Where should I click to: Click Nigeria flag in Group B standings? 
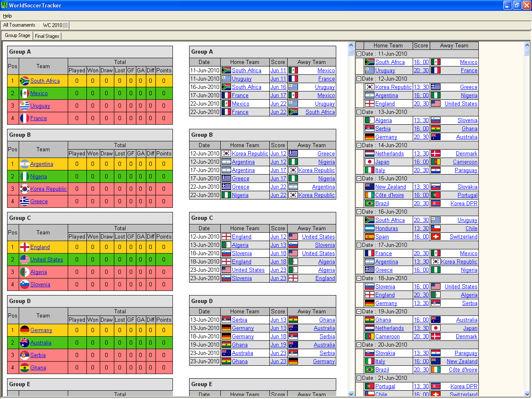coord(25,176)
